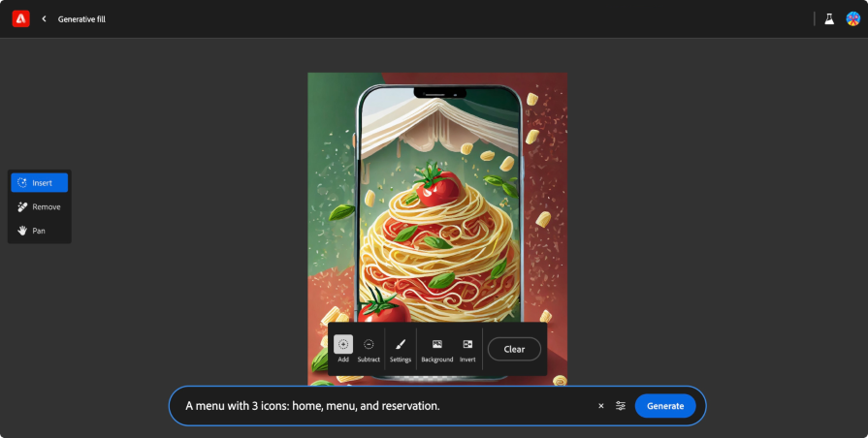868x438 pixels.
Task: Clear the prompt with the X icon
Action: 600,406
